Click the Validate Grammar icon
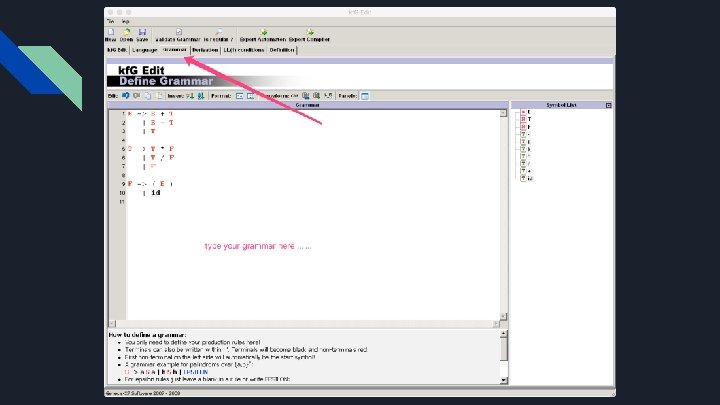 coord(179,32)
